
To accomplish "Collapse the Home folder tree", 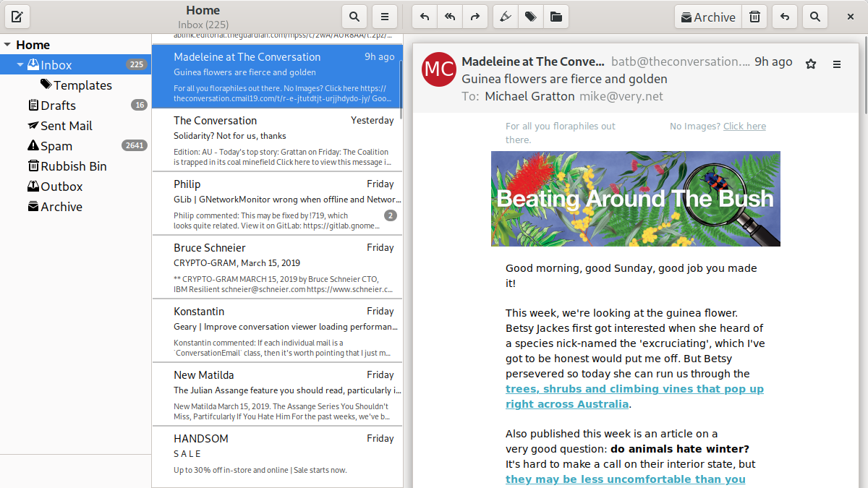I will (7, 44).
